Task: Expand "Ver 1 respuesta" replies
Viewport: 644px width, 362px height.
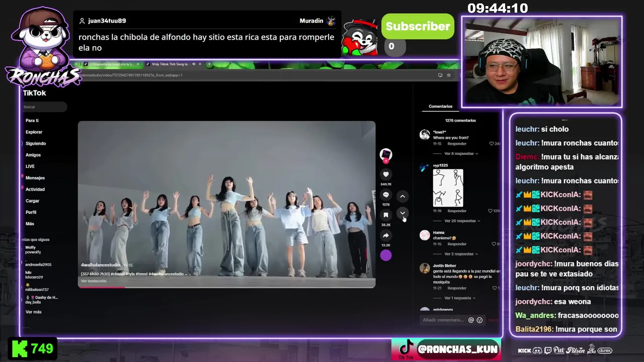Action: pos(460,298)
